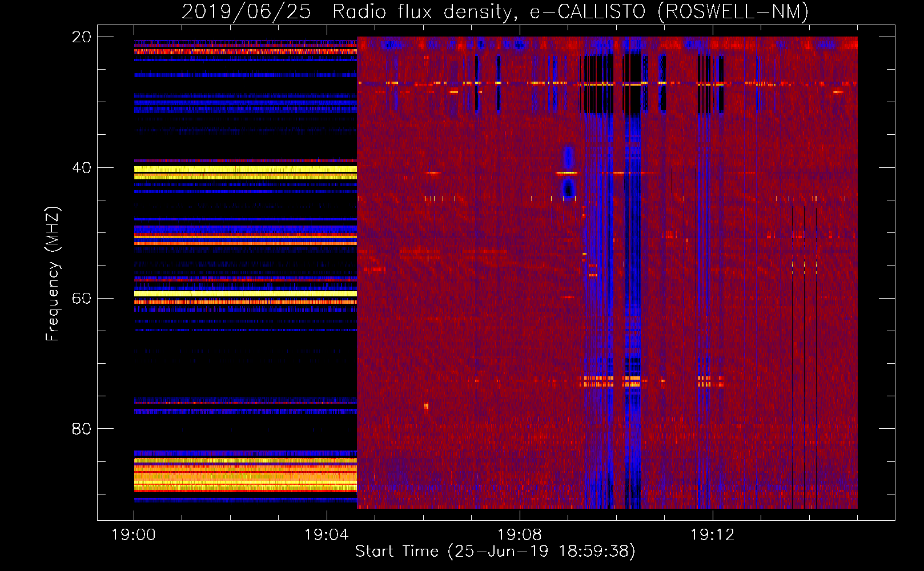This screenshot has width=924, height=571.
Task: Click the small orange spot near 77 MHz at 19:06
Action: [426, 407]
